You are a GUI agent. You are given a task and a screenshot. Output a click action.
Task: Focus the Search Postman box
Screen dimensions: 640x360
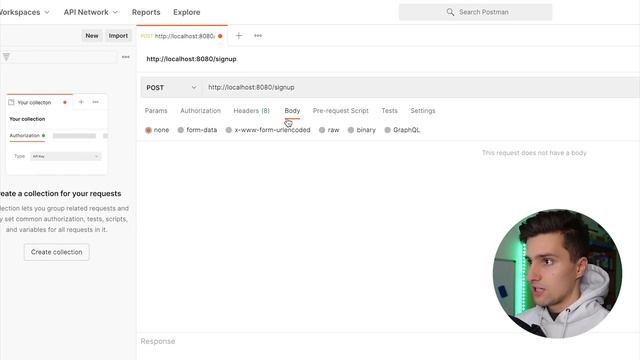tap(476, 12)
